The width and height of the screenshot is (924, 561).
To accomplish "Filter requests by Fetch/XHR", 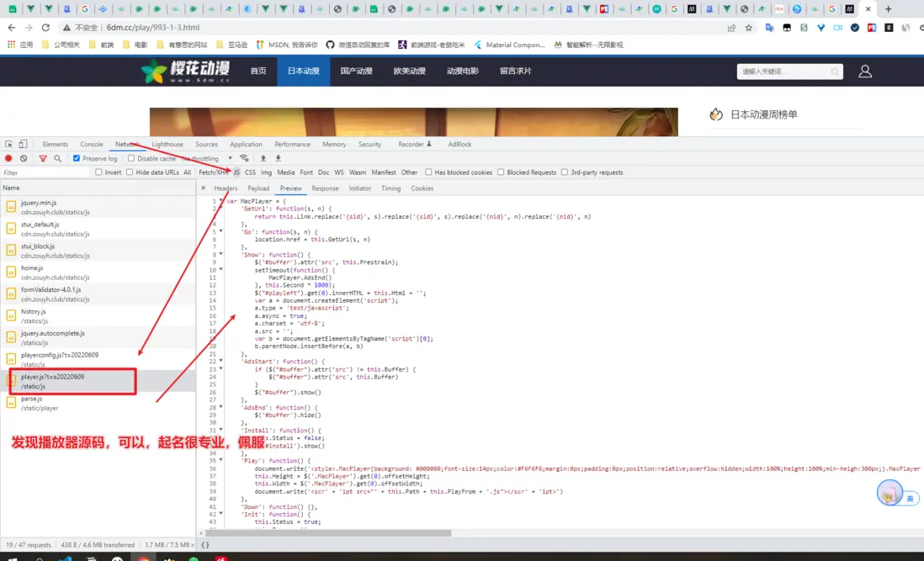I will [213, 172].
